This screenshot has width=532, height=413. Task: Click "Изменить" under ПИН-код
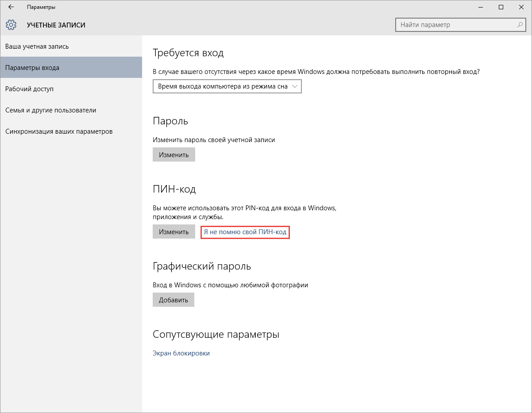pos(174,232)
